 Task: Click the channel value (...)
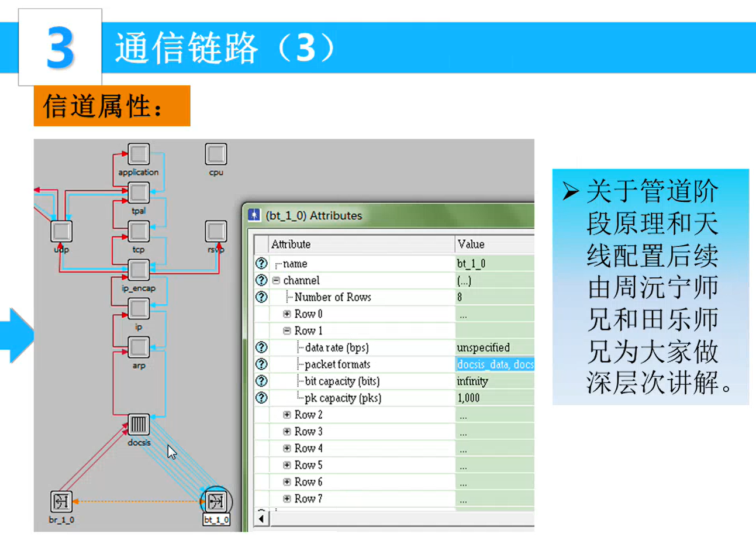pyautogui.click(x=495, y=281)
